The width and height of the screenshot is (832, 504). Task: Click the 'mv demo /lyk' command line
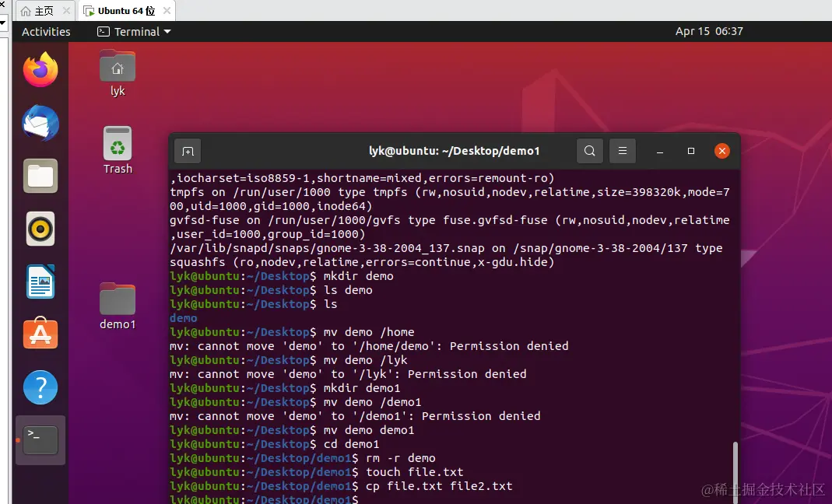289,360
